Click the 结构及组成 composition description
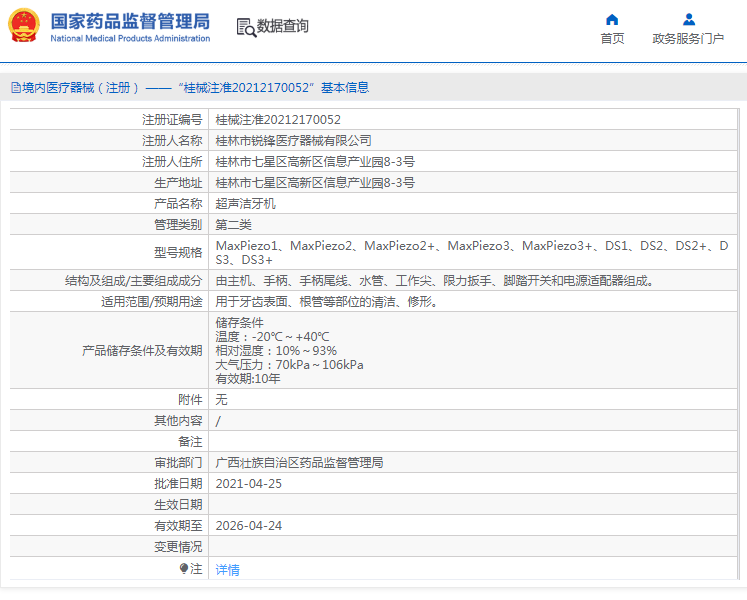747x600 pixels. click(x=436, y=281)
